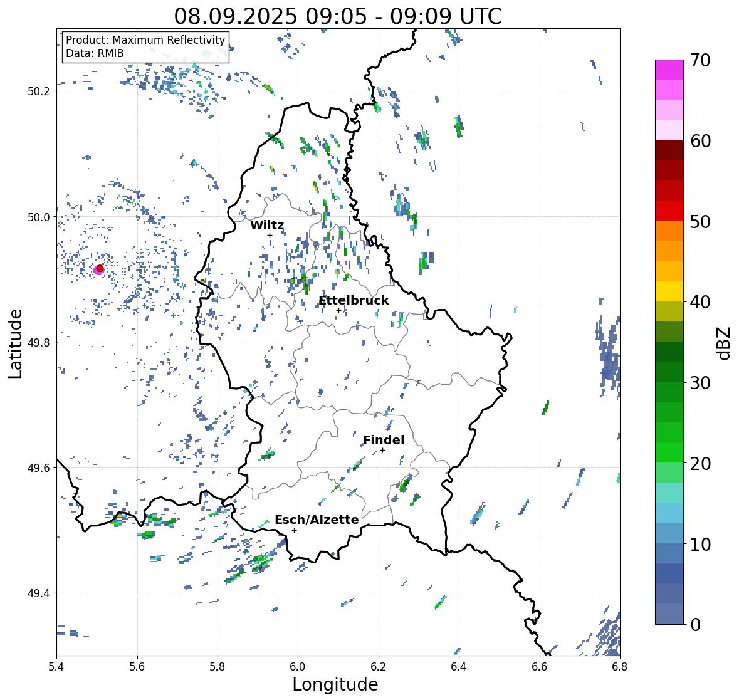739x700 pixels.
Task: Click the yellow band of the colorbar
Action: 669,291
